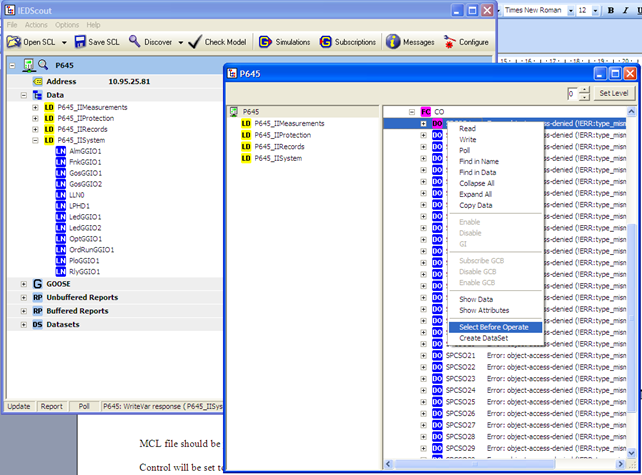The image size is (642, 475).
Task: Select P645_IIMeasurements in P645 window
Action: click(289, 124)
